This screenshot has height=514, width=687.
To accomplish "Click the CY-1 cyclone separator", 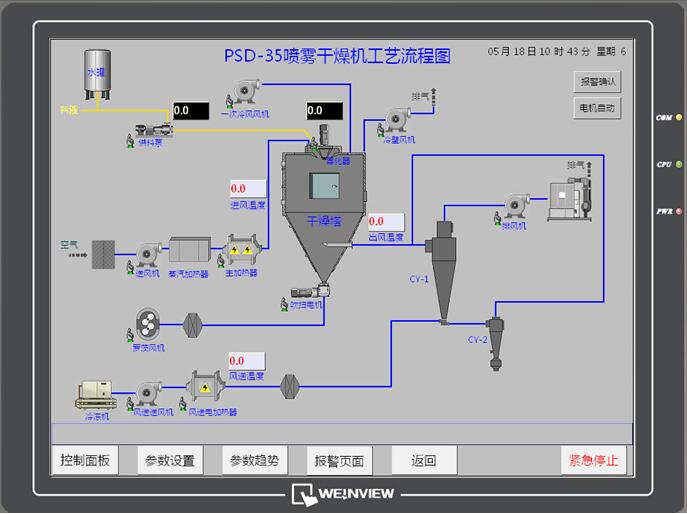I will coord(440,248).
